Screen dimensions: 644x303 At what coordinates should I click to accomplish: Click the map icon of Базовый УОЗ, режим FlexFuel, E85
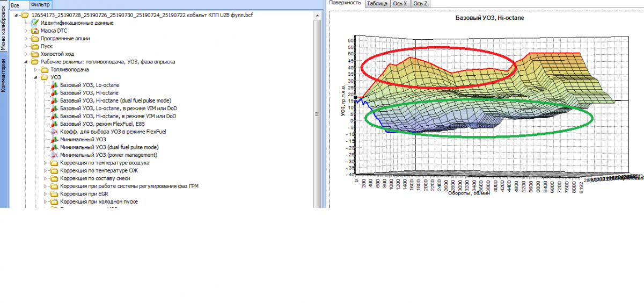pos(54,124)
